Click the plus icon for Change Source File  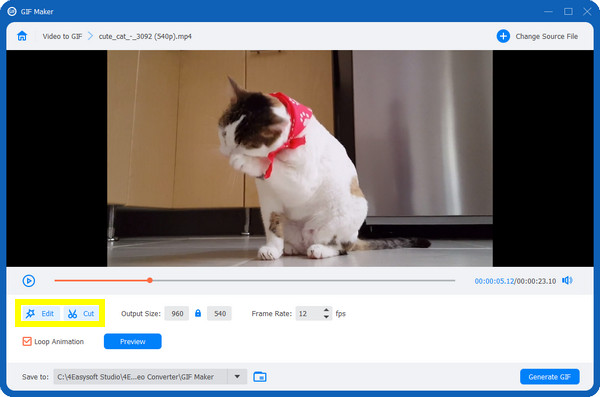[503, 36]
